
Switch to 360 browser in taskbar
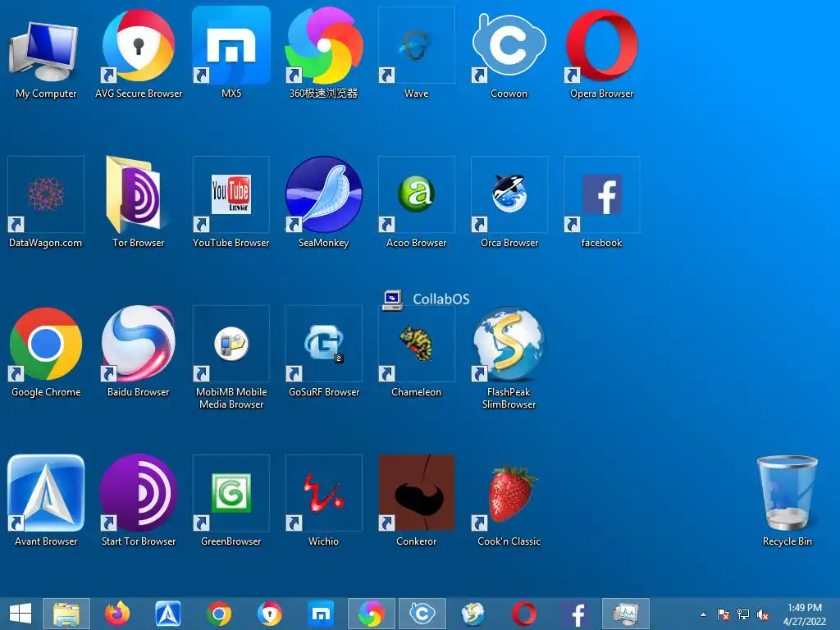coord(372,614)
